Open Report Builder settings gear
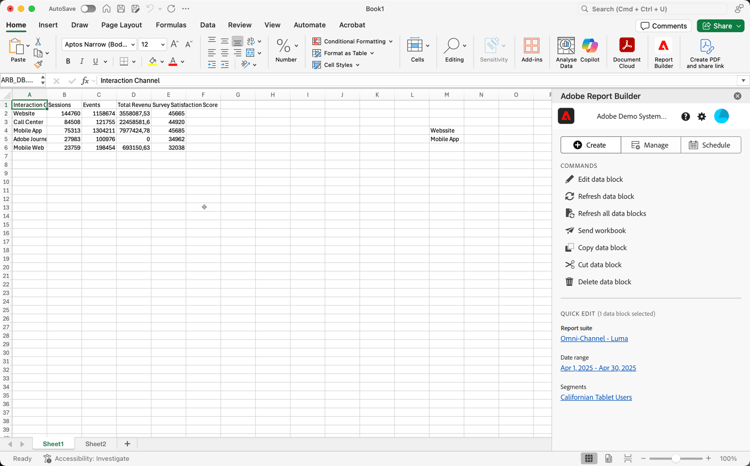 [x=702, y=116]
